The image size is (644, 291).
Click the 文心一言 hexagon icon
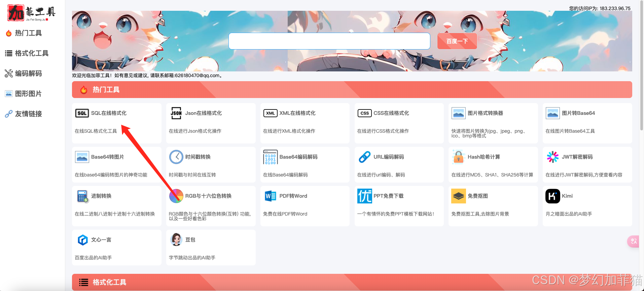tap(83, 240)
